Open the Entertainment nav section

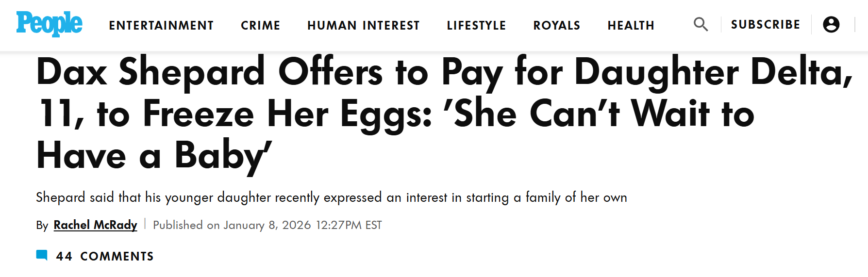pyautogui.click(x=161, y=25)
